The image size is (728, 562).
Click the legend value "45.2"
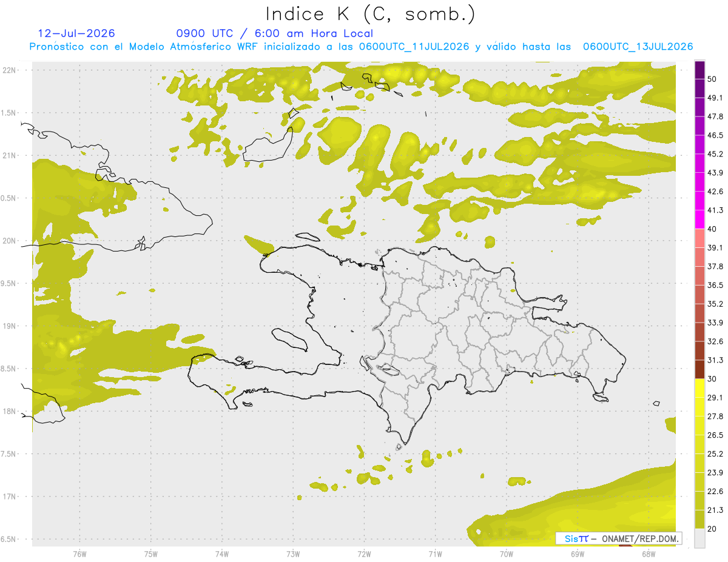pos(715,154)
